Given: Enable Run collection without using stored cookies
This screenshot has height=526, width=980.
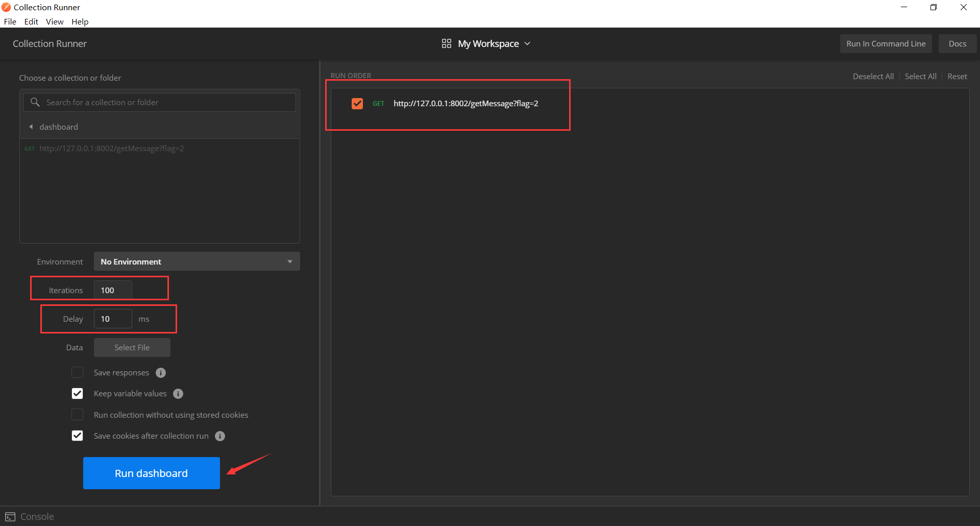Looking at the screenshot, I should [x=77, y=414].
